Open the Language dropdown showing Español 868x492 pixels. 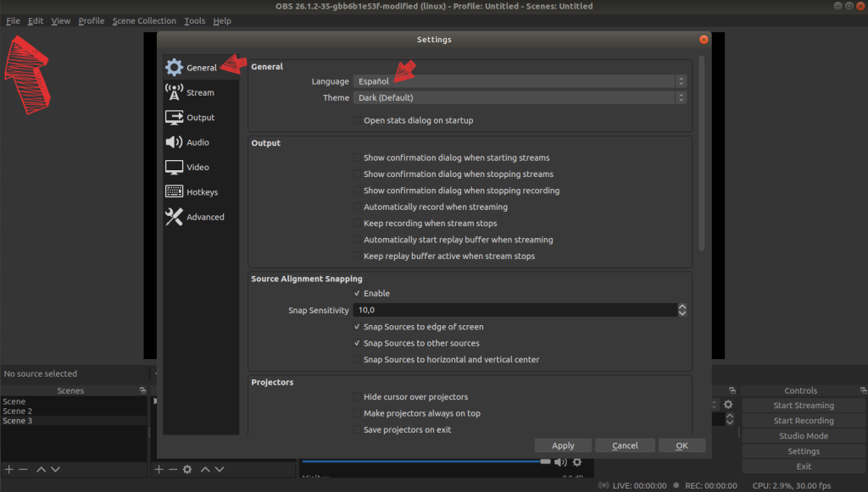[520, 81]
